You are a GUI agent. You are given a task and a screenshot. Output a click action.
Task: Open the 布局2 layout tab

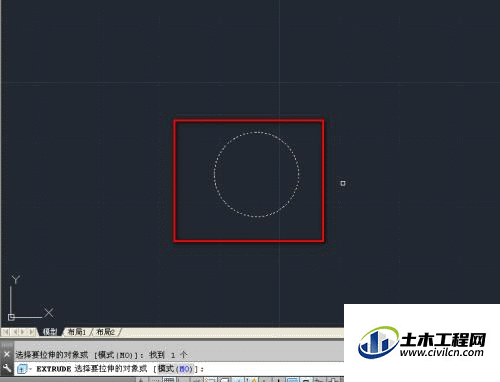[x=105, y=332]
